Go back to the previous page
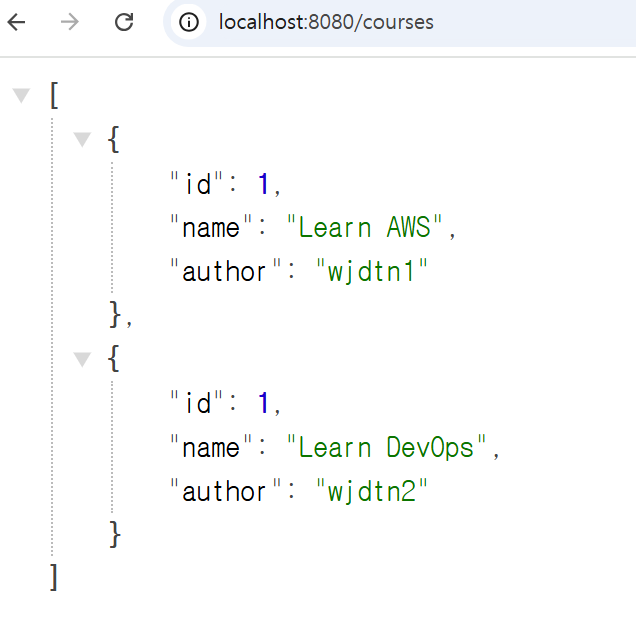The width and height of the screenshot is (636, 619). tap(17, 22)
